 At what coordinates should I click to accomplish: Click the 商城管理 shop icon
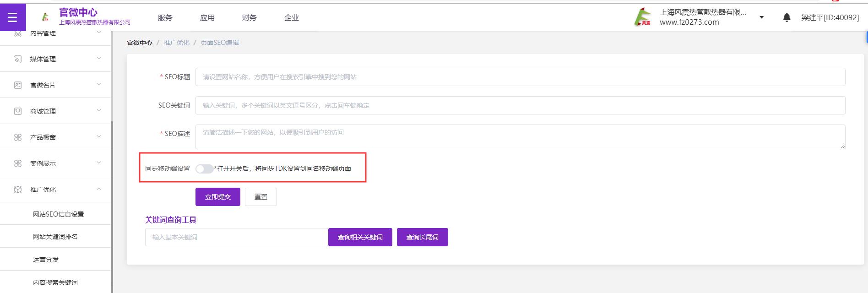pyautogui.click(x=18, y=111)
